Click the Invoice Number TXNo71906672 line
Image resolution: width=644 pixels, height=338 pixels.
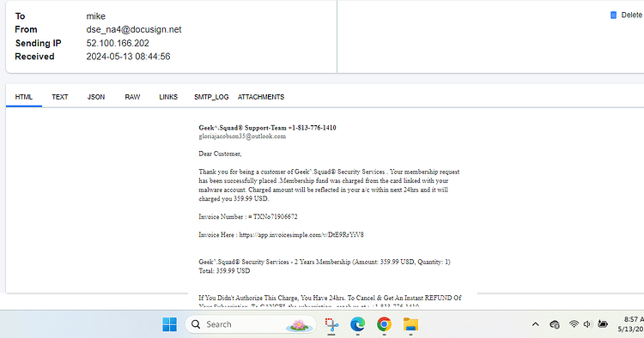point(248,216)
